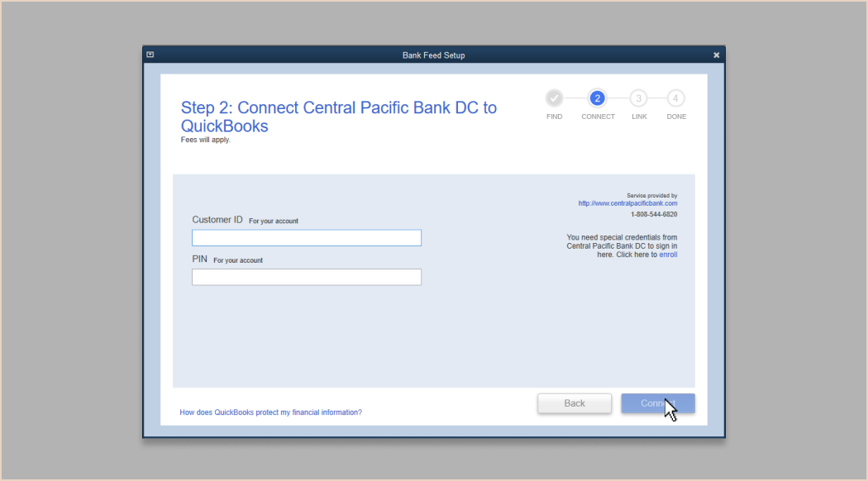Click the Customer ID input field
This screenshot has width=868, height=481.
(x=306, y=237)
